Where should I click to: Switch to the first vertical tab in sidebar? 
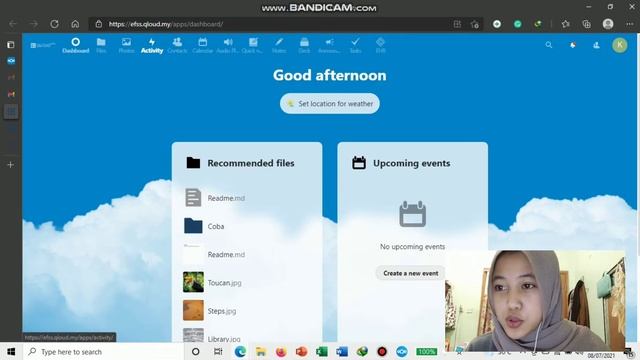pyautogui.click(x=11, y=61)
